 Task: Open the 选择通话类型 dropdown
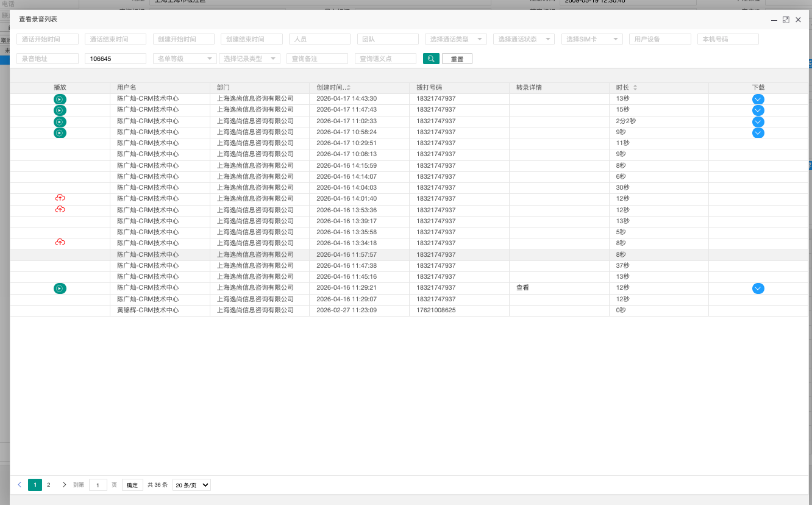tap(456, 39)
